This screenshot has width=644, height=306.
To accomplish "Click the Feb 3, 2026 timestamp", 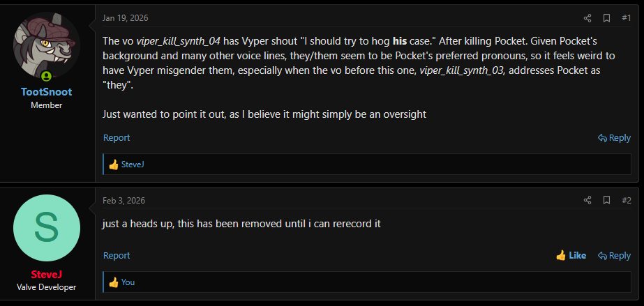I will point(124,201).
